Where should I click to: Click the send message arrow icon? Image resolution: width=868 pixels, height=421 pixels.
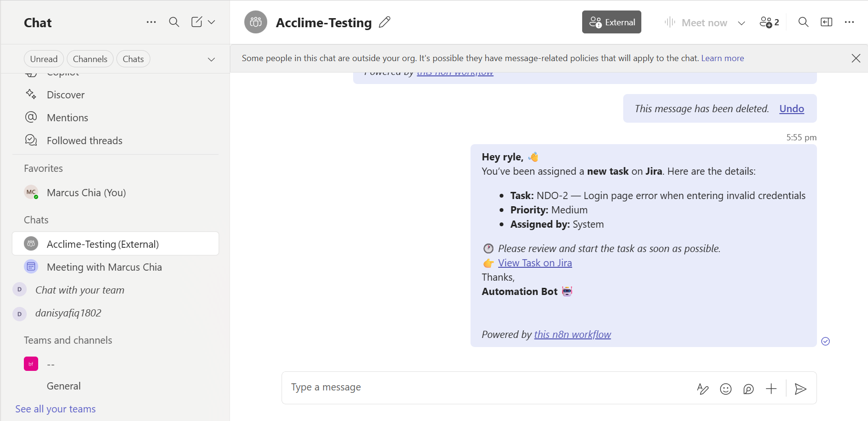(800, 389)
